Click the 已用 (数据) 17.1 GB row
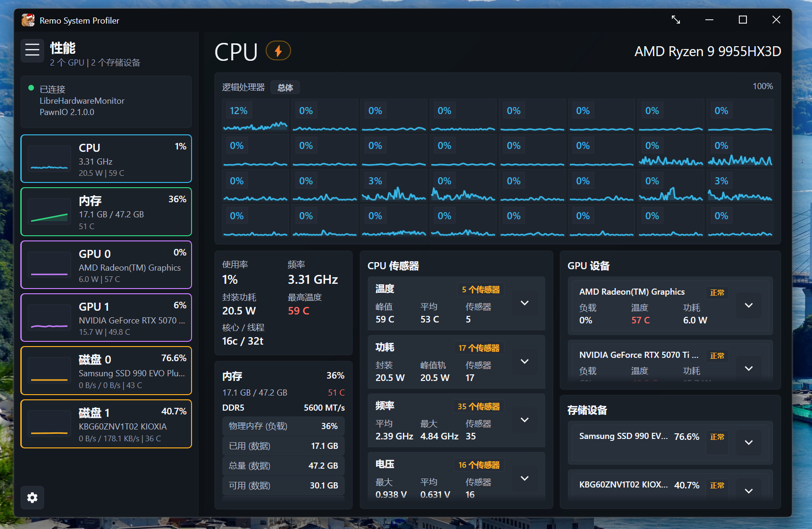 (283, 446)
